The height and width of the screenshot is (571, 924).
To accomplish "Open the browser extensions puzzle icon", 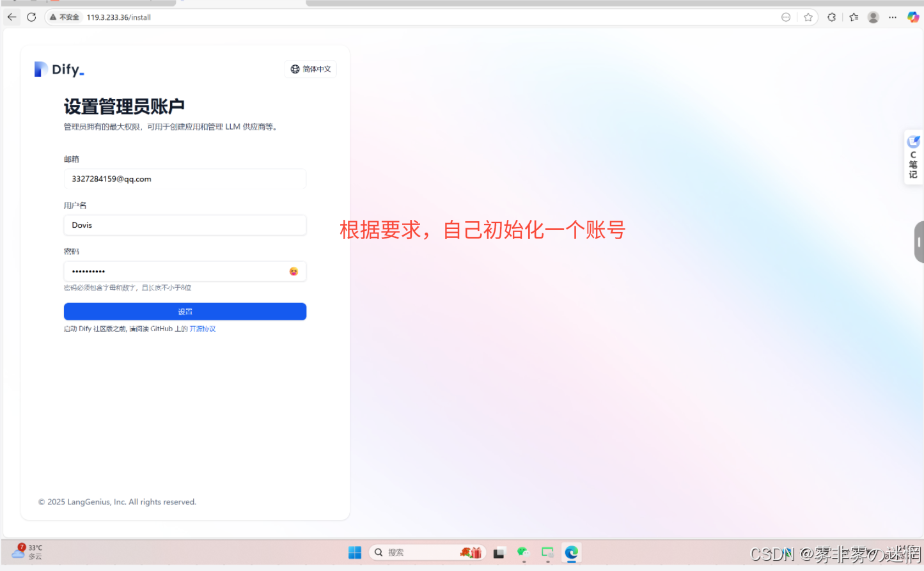I will click(x=831, y=17).
